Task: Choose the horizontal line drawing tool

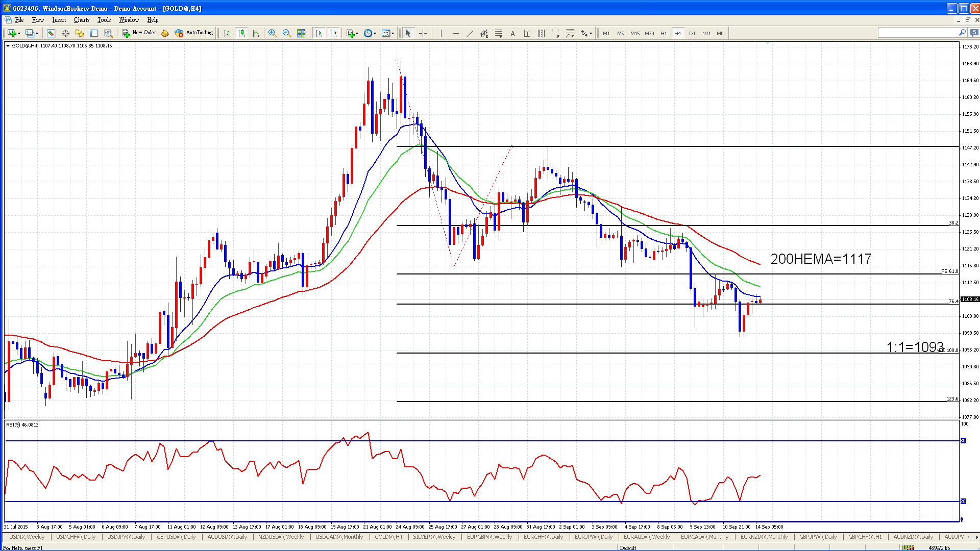Action: point(456,33)
